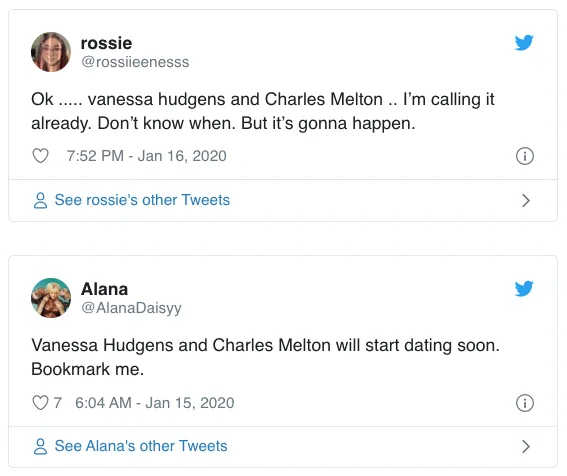Open the @rossiieenesss handle
The height and width of the screenshot is (476, 567).
click(135, 62)
